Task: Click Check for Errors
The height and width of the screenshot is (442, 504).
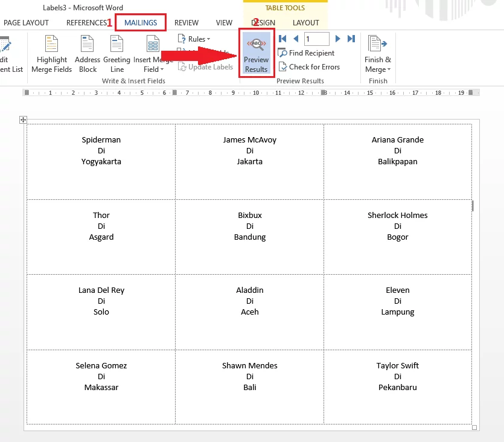Action: 309,67
